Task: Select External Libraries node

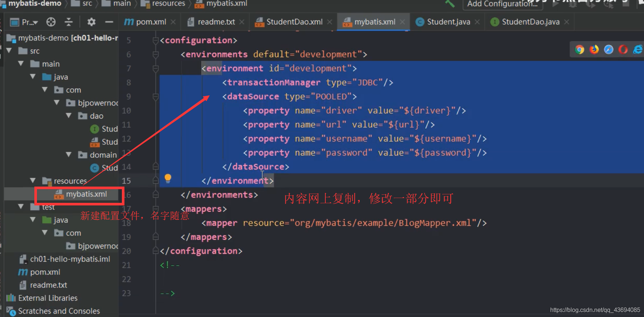Action: [x=42, y=298]
